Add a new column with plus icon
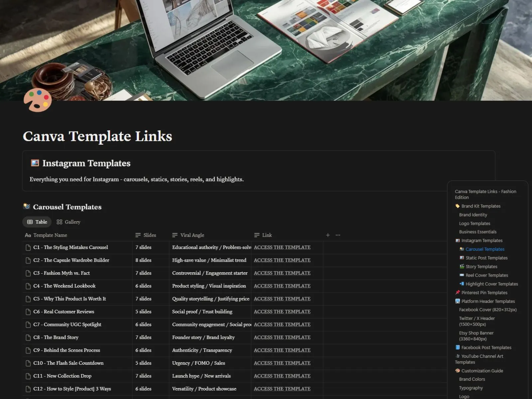Image resolution: width=532 pixels, height=399 pixels. click(x=328, y=235)
